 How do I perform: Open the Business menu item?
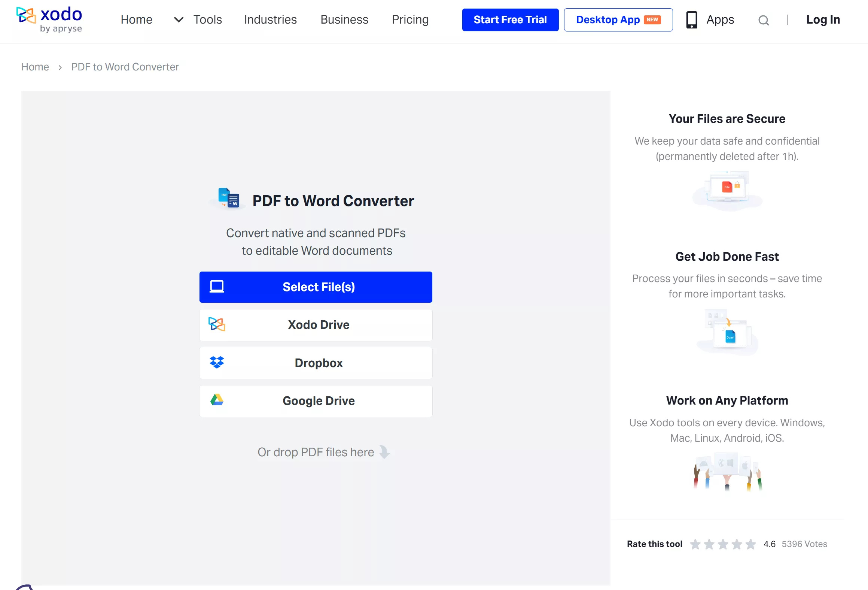click(x=344, y=19)
